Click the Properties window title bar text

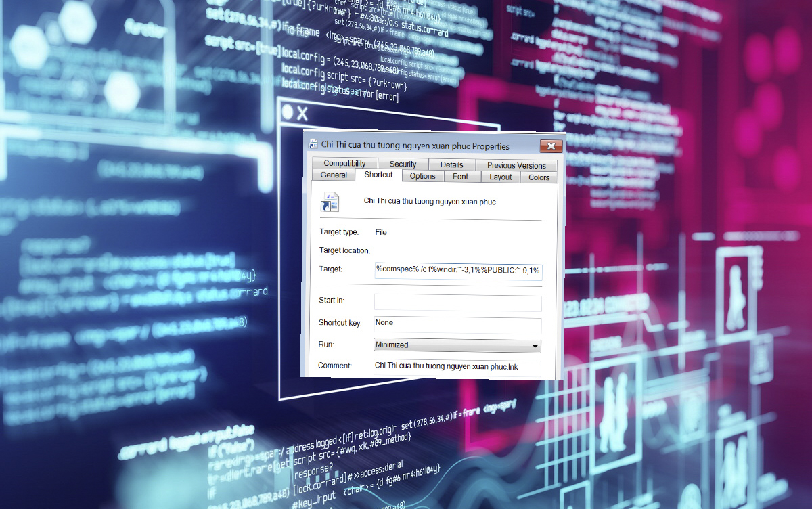pyautogui.click(x=415, y=146)
